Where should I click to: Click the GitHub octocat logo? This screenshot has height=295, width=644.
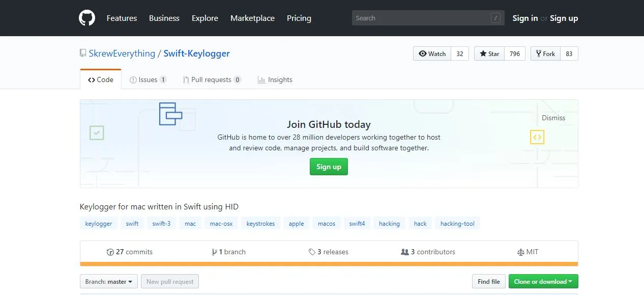click(x=87, y=18)
